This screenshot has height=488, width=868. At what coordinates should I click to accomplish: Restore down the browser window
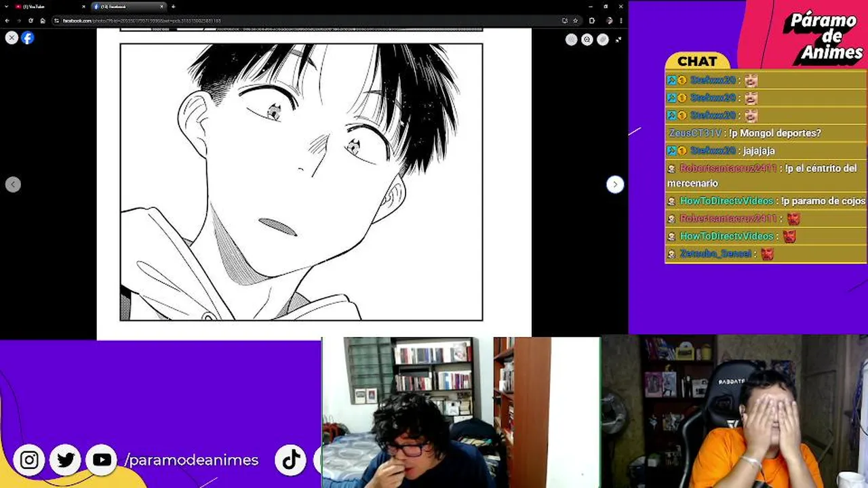click(606, 7)
